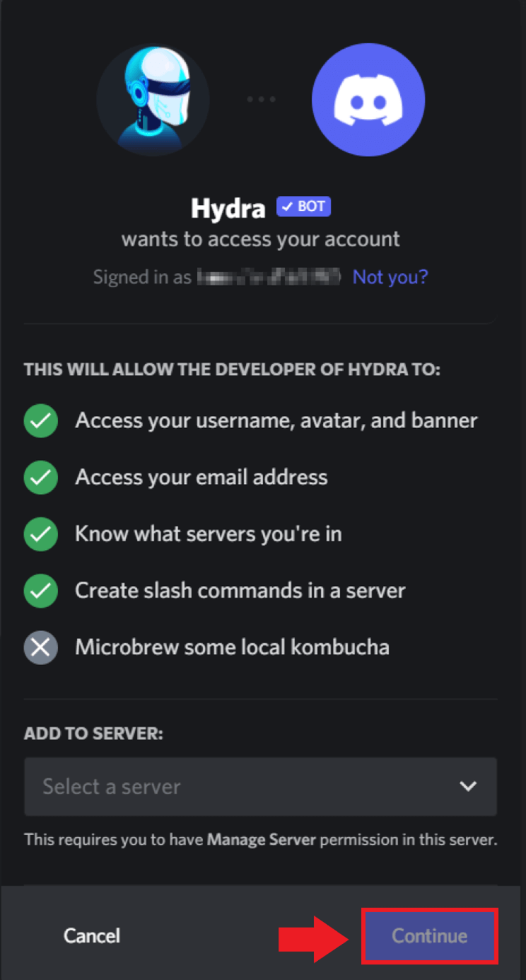Screen dimensions: 526x980
Task: Click the gray X beside kombucha line
Action: point(41,647)
